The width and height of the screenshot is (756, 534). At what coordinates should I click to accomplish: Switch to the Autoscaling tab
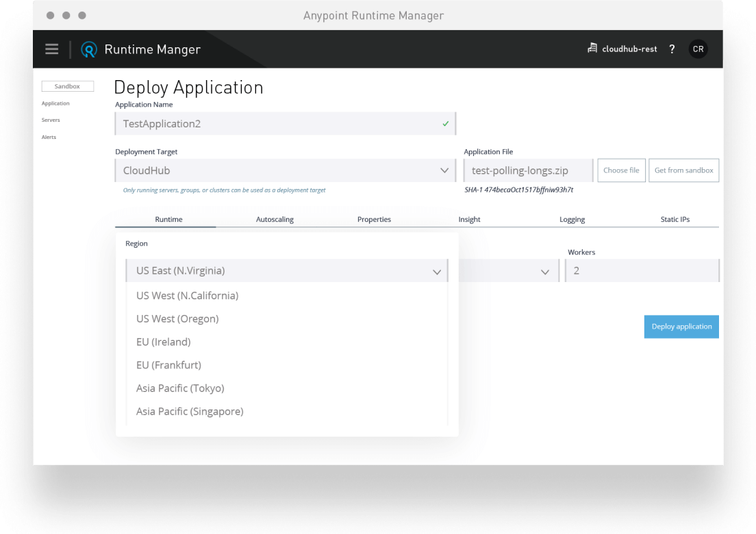tap(275, 219)
